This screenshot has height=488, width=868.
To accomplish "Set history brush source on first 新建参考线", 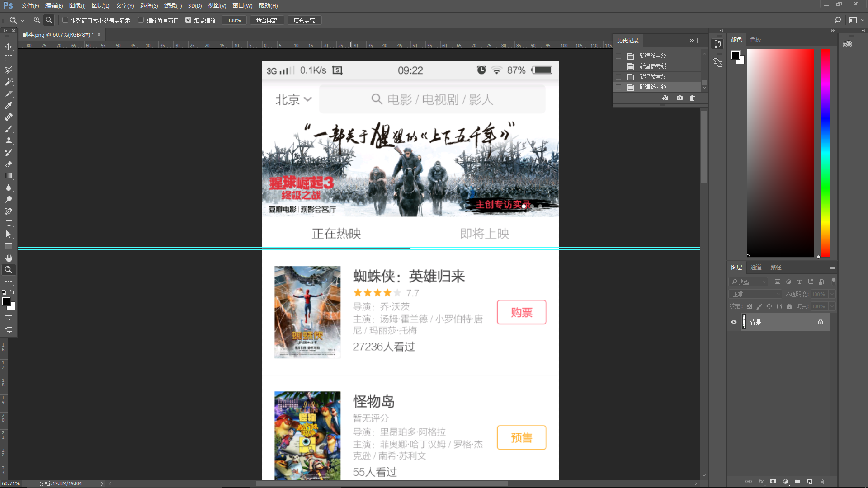I will coord(618,56).
